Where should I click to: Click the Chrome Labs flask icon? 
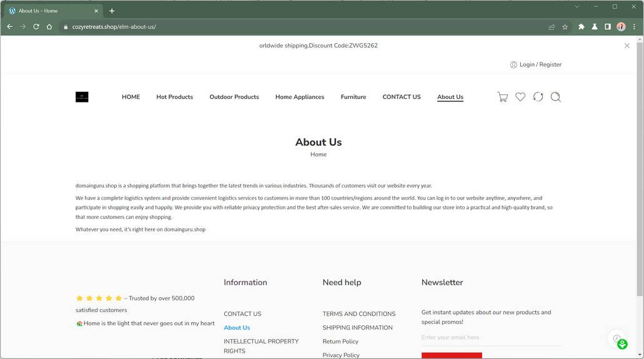(594, 27)
